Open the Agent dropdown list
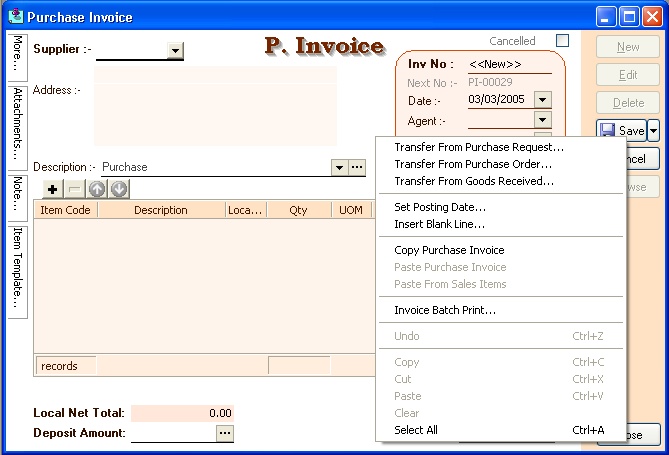This screenshot has width=669, height=455. (x=543, y=121)
